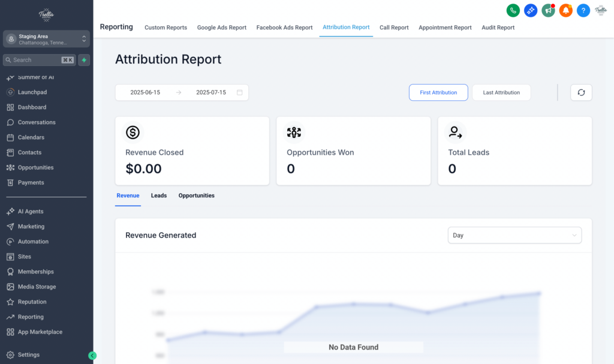Collapse the sidebar with the green chevron

point(93,356)
